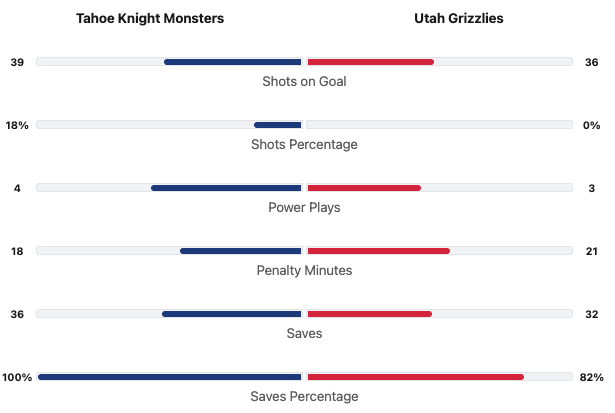This screenshot has width=615, height=413.
Task: Click the blue Shots Percentage bar
Action: (x=278, y=125)
